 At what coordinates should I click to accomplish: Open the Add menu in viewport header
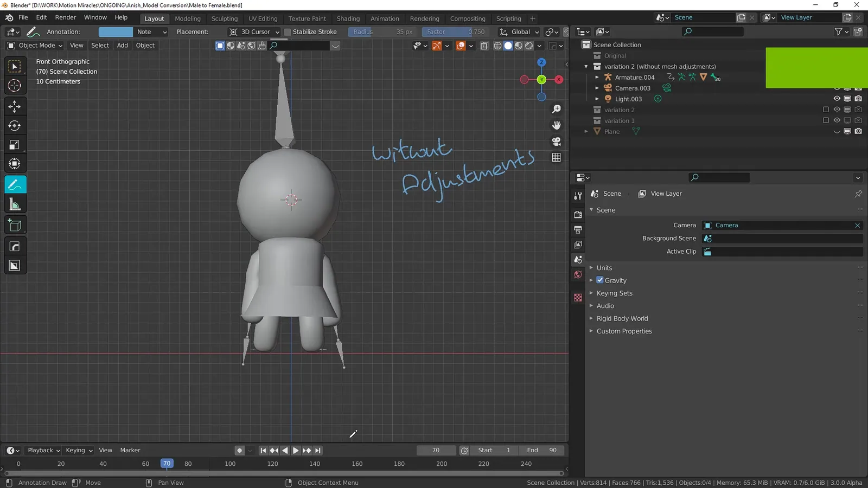tap(123, 46)
